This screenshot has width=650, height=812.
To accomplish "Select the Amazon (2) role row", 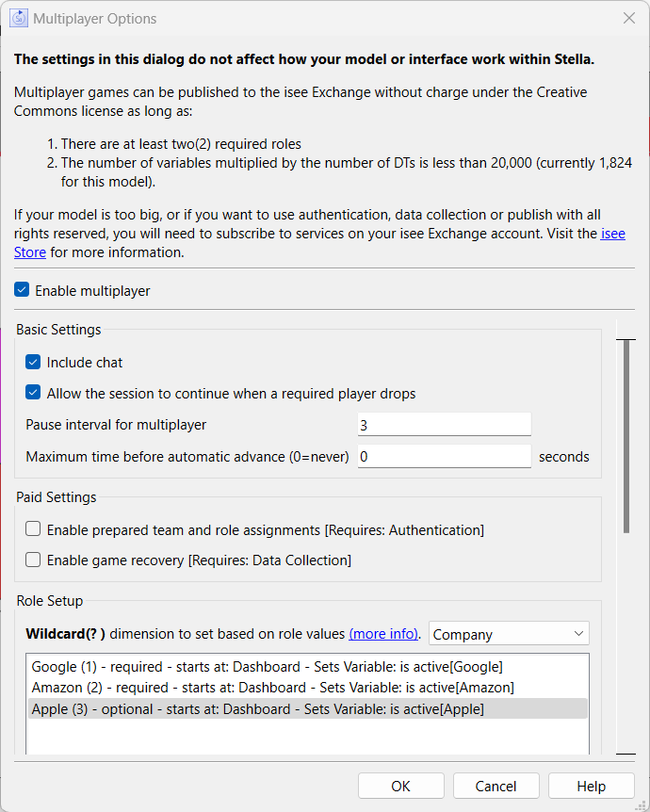I will coord(308,688).
